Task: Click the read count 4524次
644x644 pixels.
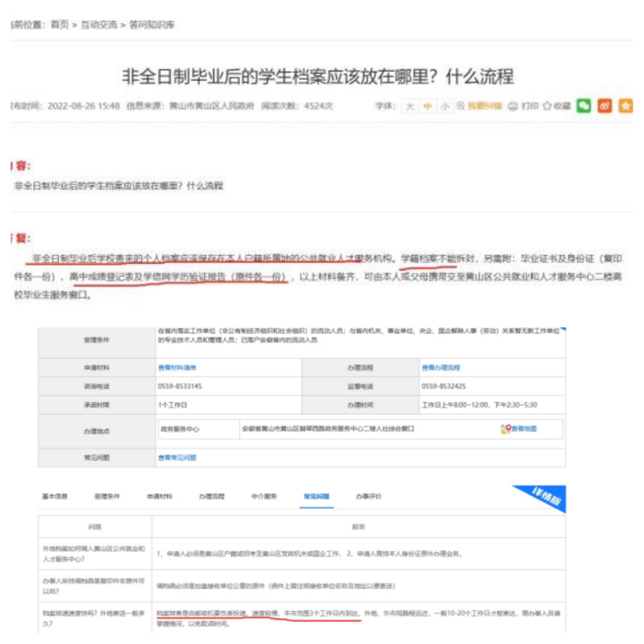Action: point(318,106)
